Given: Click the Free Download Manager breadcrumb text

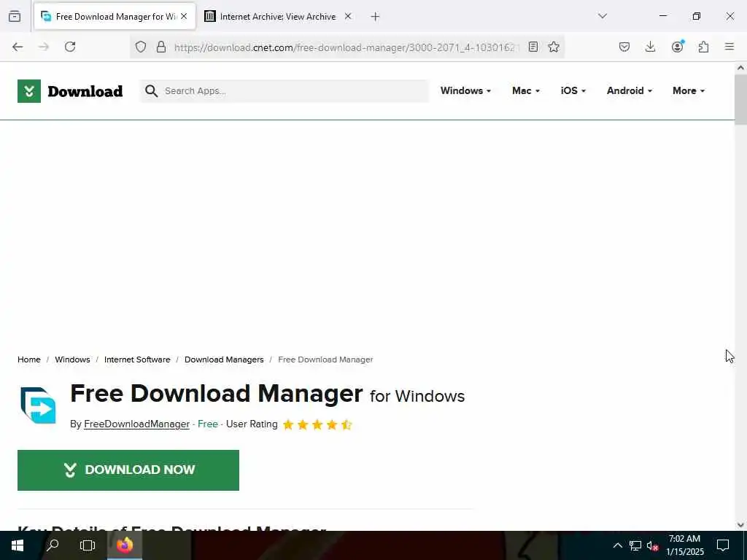Looking at the screenshot, I should pos(325,359).
